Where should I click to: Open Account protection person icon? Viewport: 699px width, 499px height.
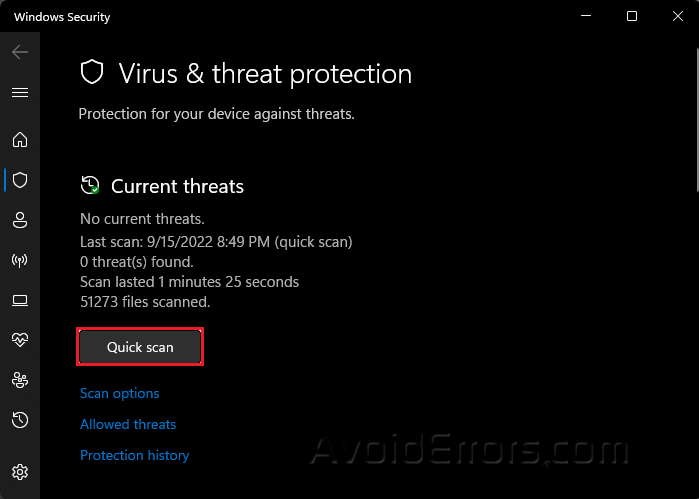point(20,220)
